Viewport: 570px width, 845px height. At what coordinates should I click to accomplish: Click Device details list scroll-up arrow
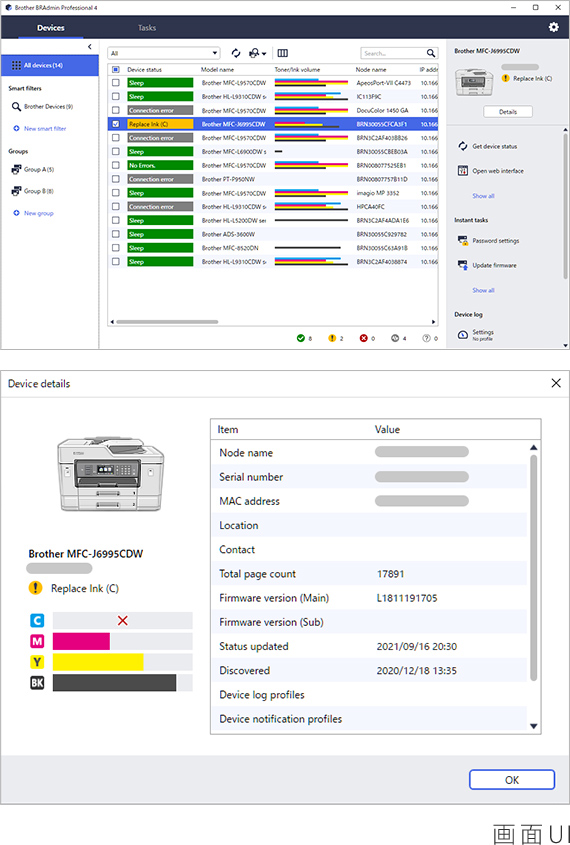(x=533, y=447)
